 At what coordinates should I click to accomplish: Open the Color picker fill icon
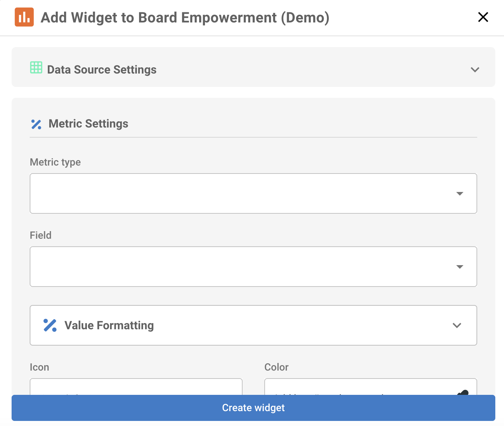(x=463, y=392)
